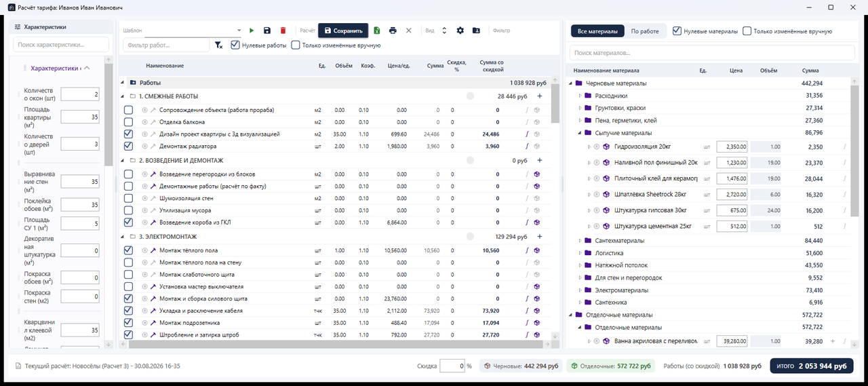Click the Сохранить button

click(343, 31)
